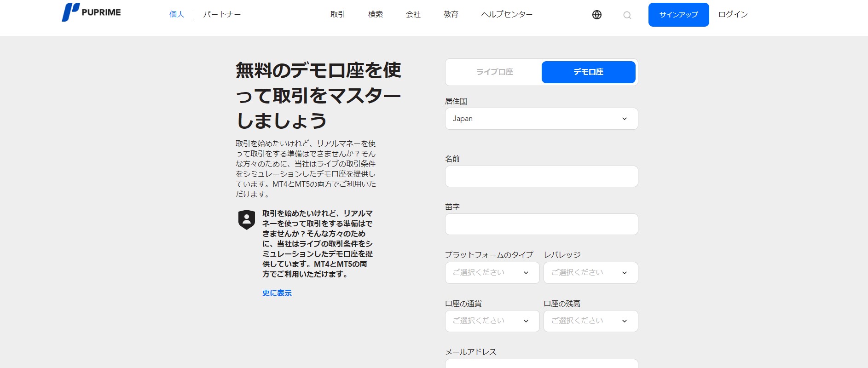Open the 居住国 Japan dropdown
The height and width of the screenshot is (368, 868).
[x=542, y=119]
